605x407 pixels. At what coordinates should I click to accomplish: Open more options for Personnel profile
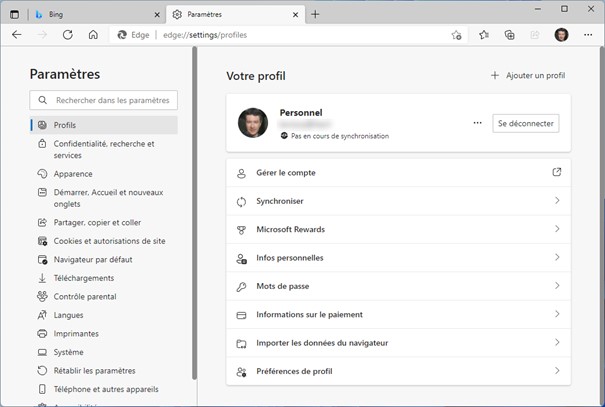coord(477,123)
